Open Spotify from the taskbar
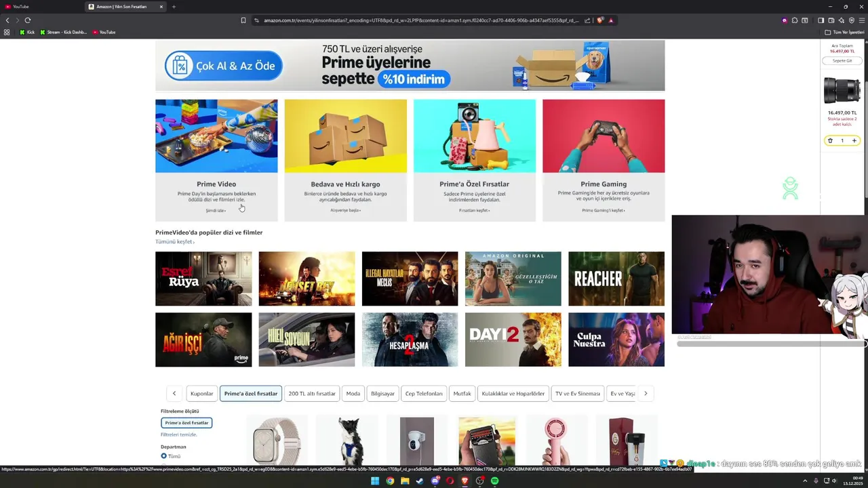868x488 pixels. (494, 481)
